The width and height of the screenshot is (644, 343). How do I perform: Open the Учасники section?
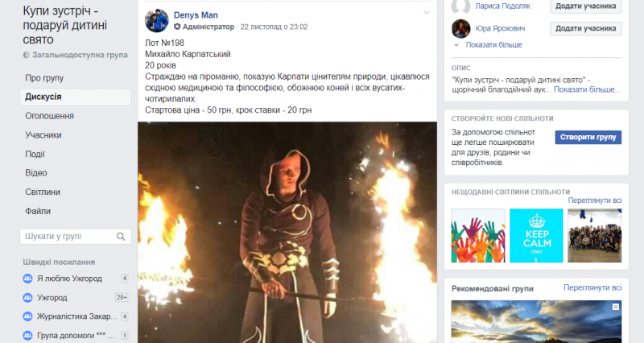tap(43, 134)
